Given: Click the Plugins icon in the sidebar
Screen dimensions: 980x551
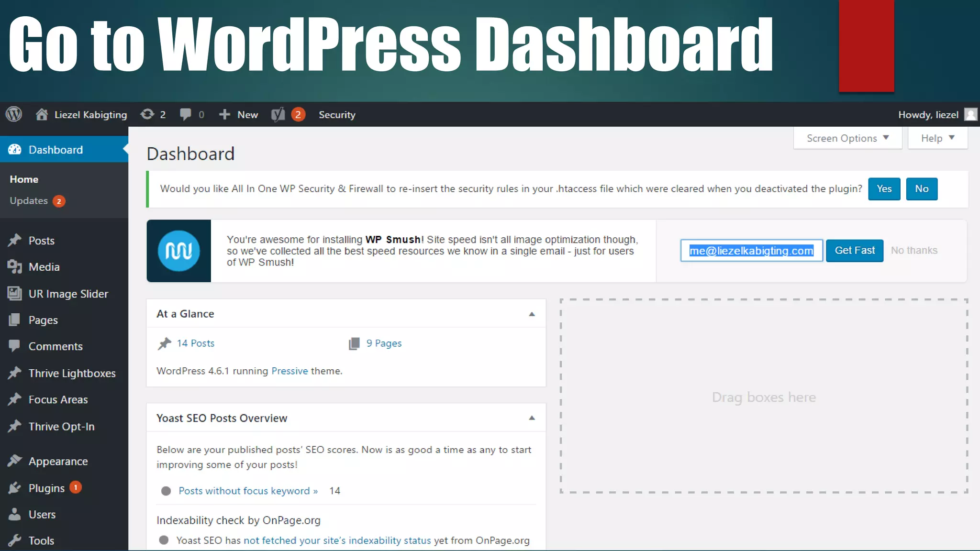Looking at the screenshot, I should [x=15, y=488].
